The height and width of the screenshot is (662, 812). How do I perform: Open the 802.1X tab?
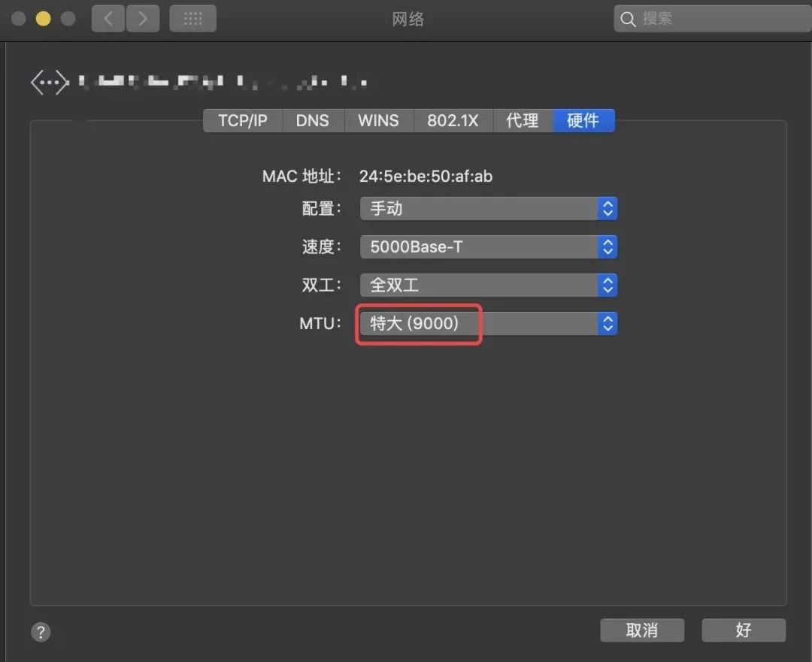453,120
